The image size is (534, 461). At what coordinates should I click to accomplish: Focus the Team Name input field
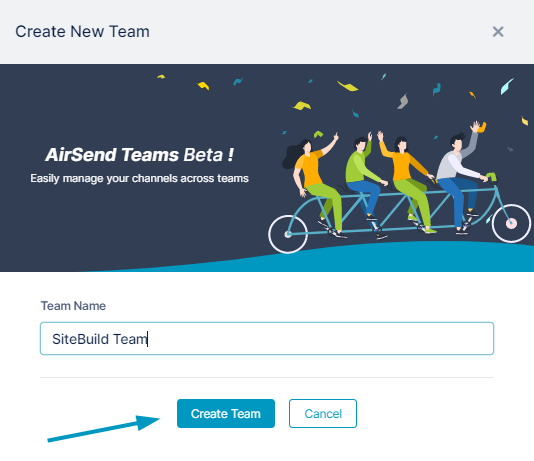click(x=267, y=338)
